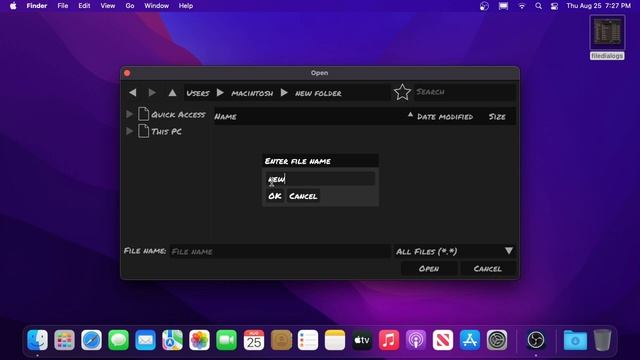This screenshot has height=360, width=640.
Task: Click the Macintosh breadcrumb
Action: tap(252, 93)
